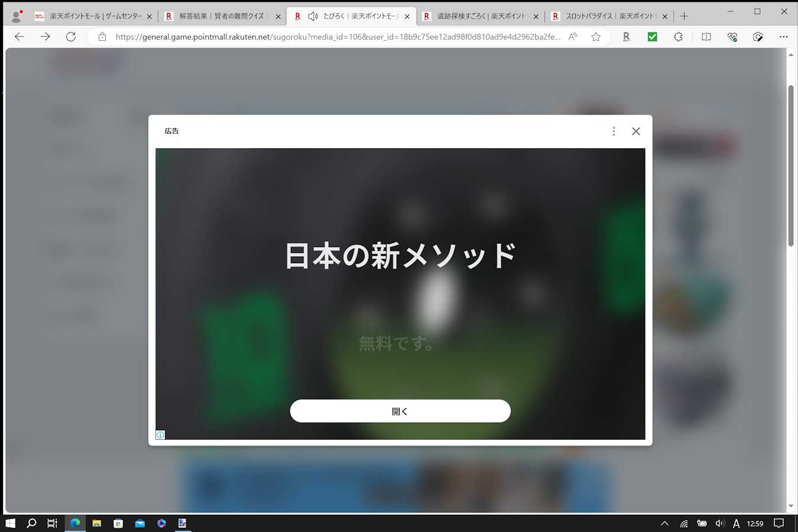
Task: Close the 遺跡探検すごろく tab
Action: click(536, 17)
